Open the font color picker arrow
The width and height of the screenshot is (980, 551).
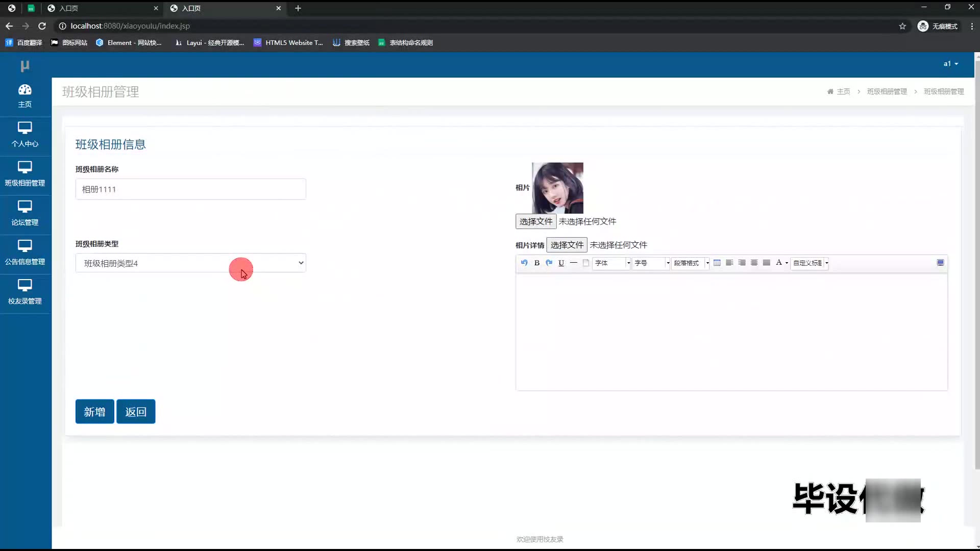[787, 263]
